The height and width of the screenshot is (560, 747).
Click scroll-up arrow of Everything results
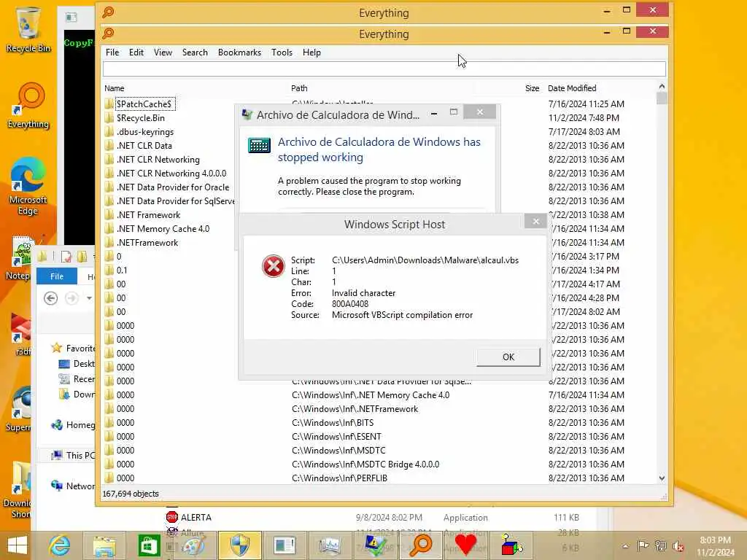[662, 86]
